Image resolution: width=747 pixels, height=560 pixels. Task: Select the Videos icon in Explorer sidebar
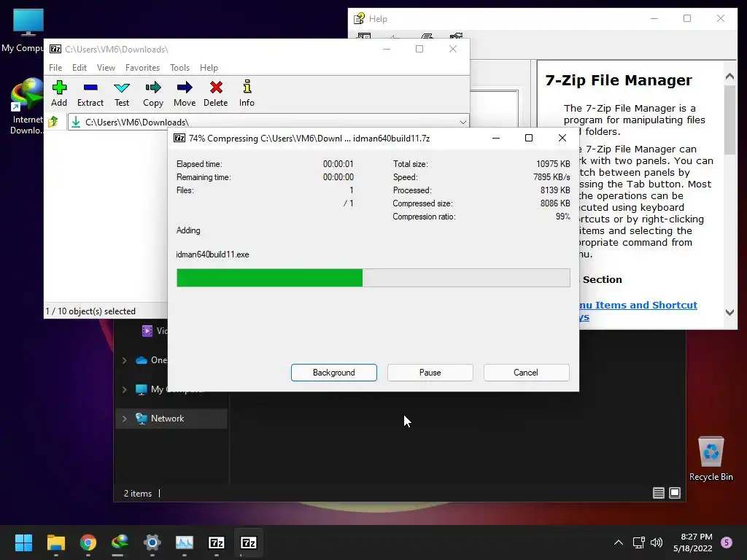click(147, 330)
